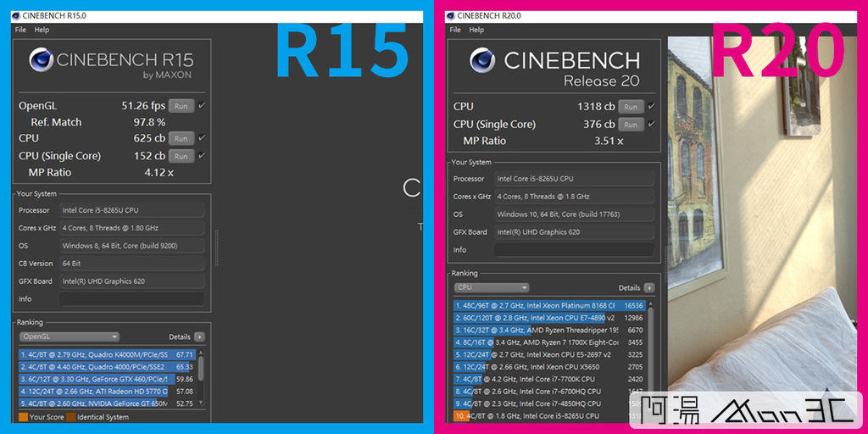Click the 376 cb single core score
868x434 pixels.
tap(599, 124)
